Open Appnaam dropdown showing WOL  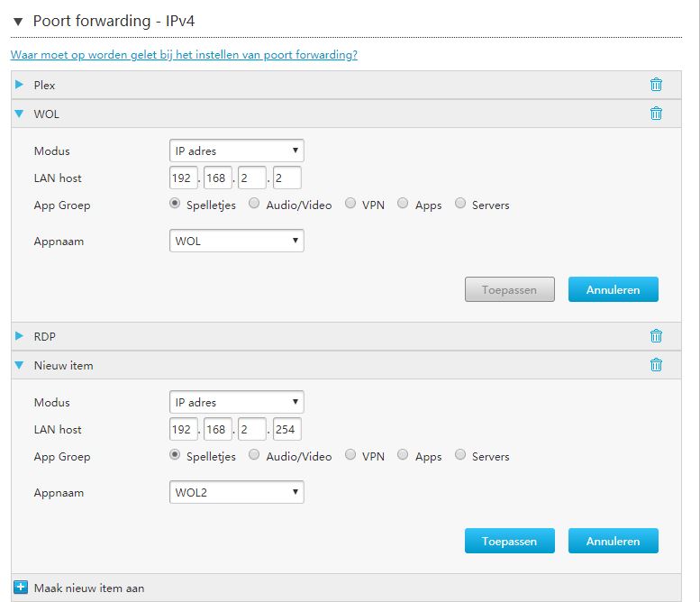point(237,241)
